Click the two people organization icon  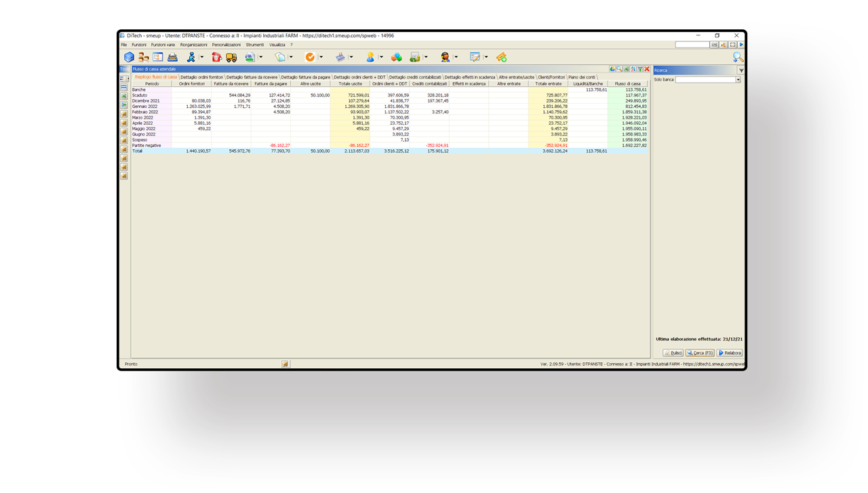143,57
